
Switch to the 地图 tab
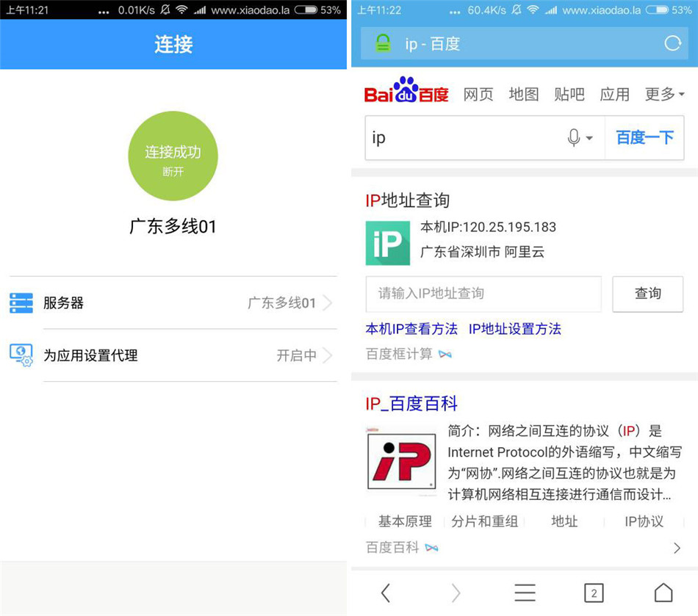pos(524,94)
